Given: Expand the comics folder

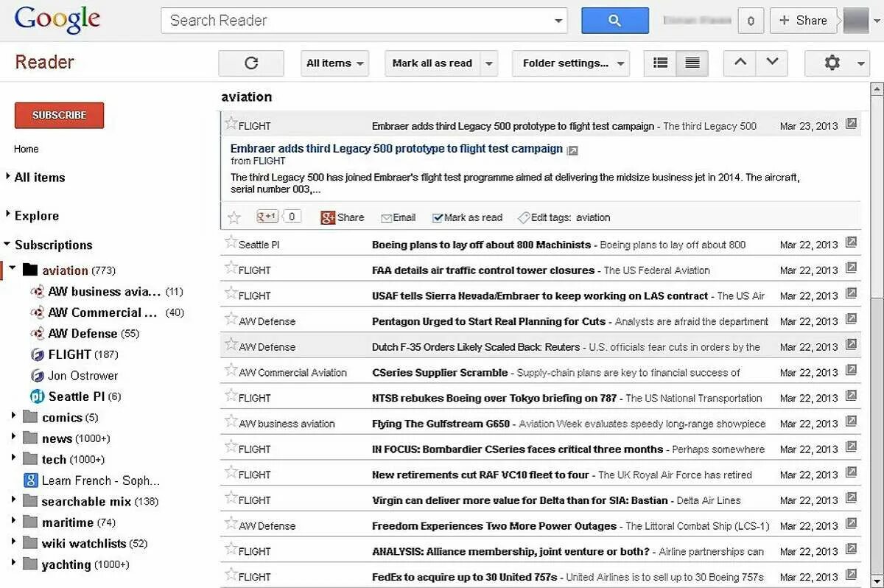Looking at the screenshot, I should pyautogui.click(x=13, y=417).
